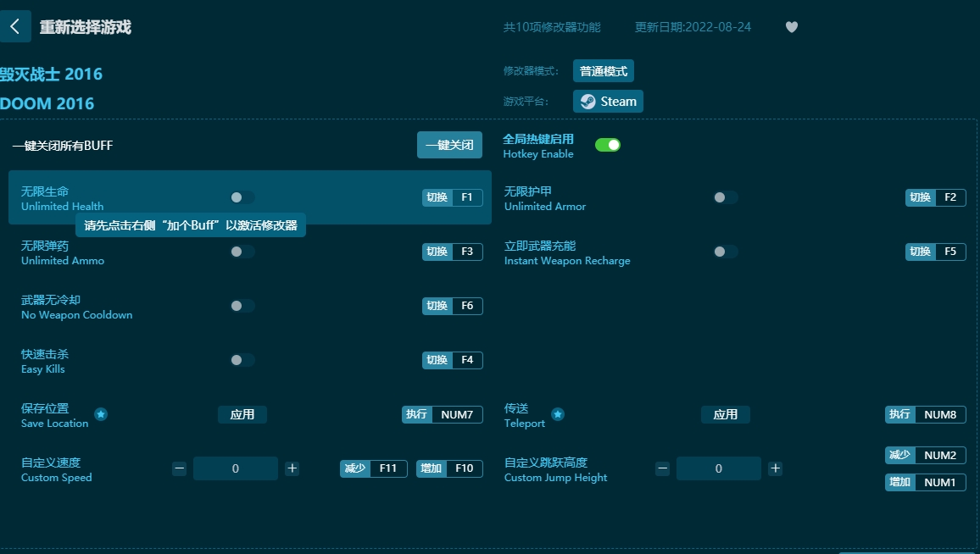Viewport: 980px width, 554px height.
Task: Click the Custom Jump Height value field
Action: tap(719, 468)
